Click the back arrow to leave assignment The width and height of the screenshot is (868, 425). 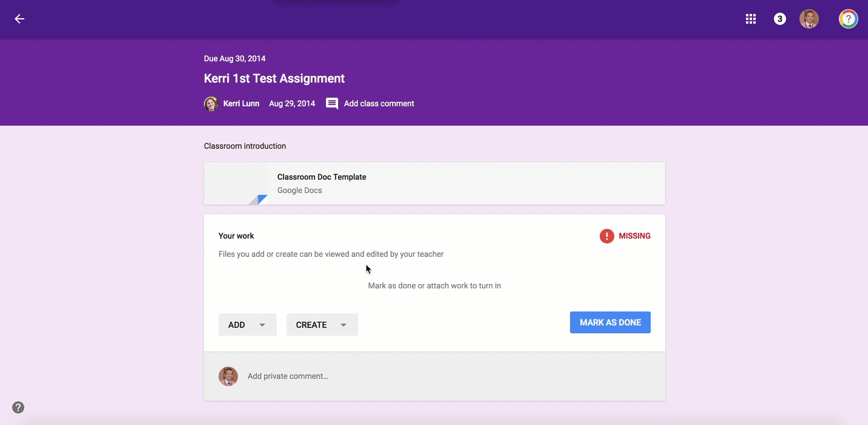click(x=19, y=19)
